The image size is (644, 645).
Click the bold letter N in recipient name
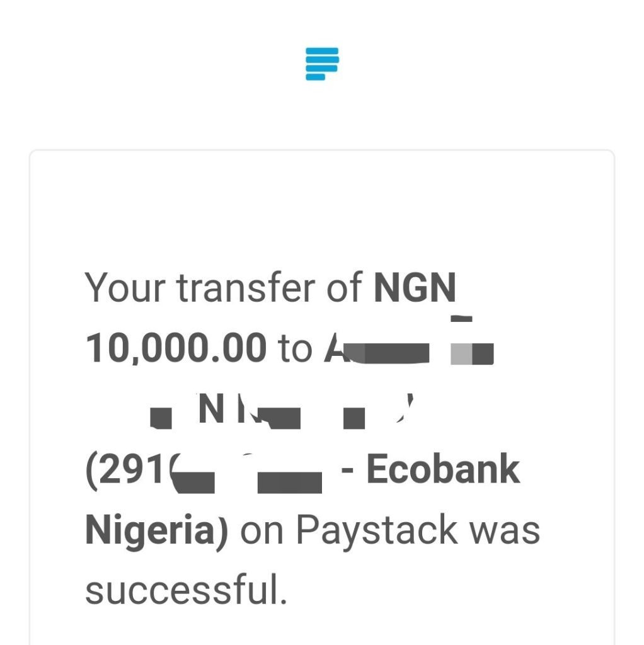(211, 408)
